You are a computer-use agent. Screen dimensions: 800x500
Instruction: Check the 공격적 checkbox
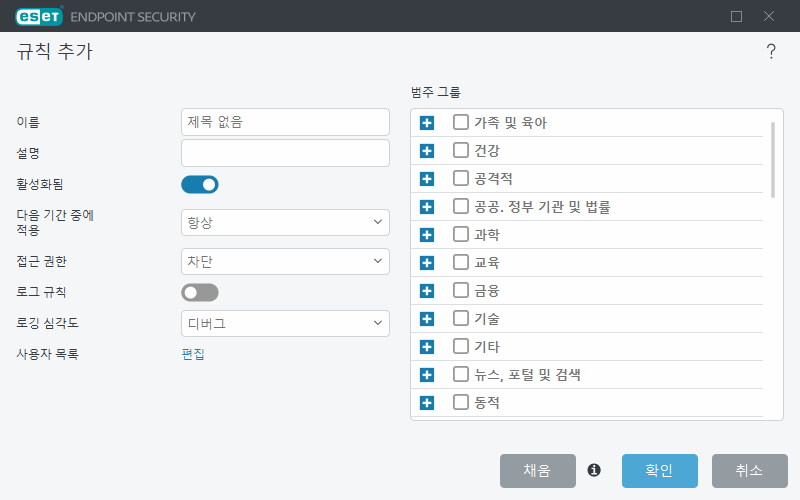tap(461, 178)
